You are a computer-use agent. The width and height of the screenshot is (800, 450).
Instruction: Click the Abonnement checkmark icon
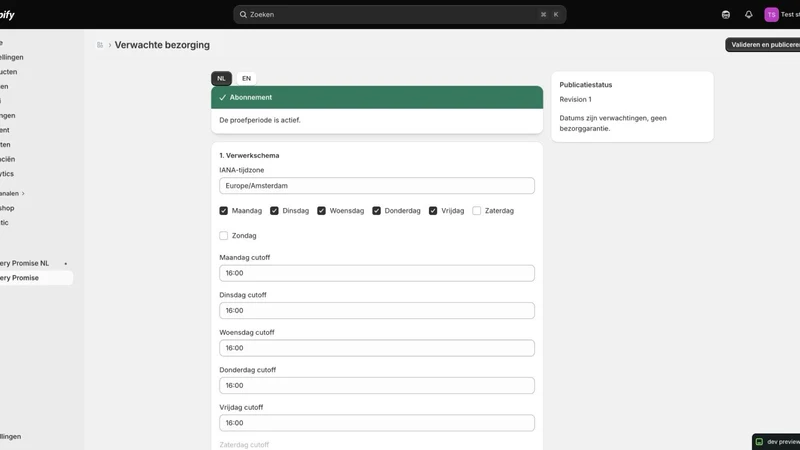222,97
